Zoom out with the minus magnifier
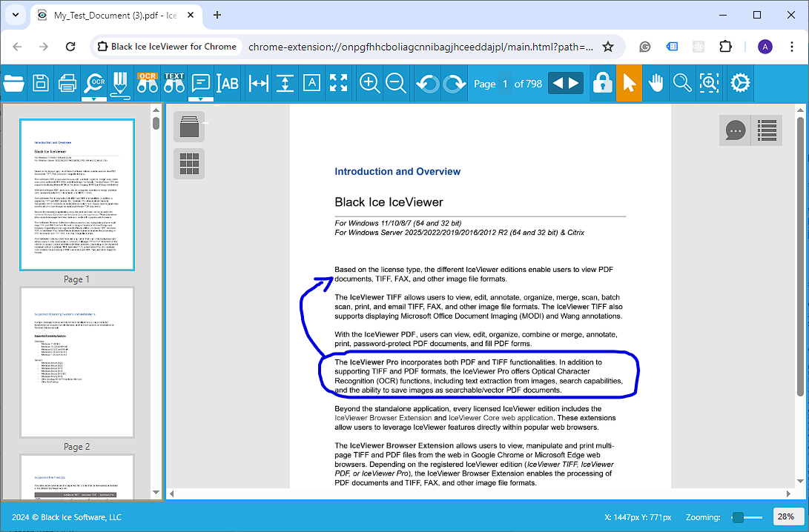809x532 pixels. [x=396, y=83]
